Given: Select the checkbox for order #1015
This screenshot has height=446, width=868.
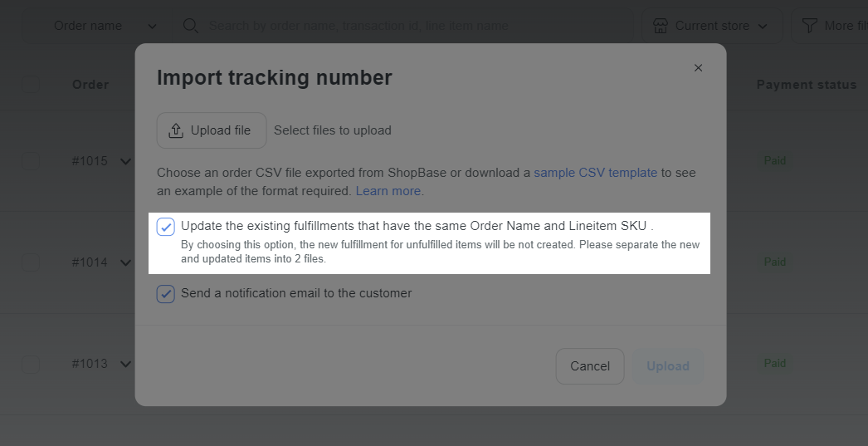Looking at the screenshot, I should pos(31,161).
